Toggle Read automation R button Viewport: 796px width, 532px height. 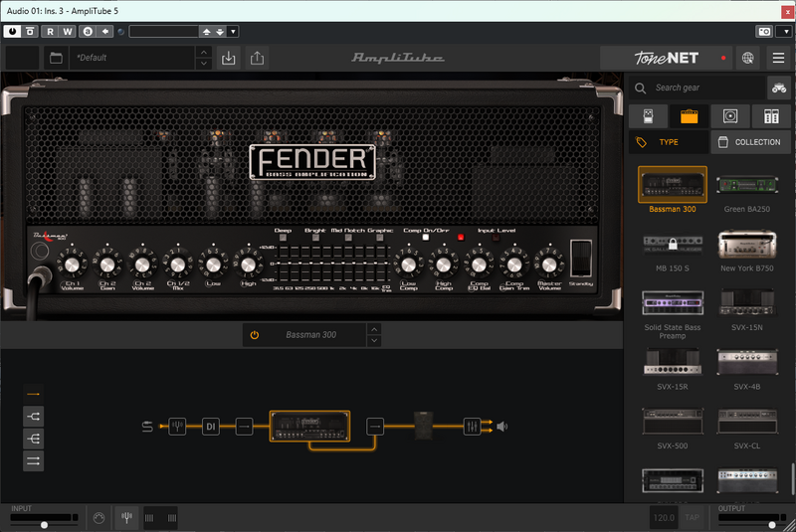click(50, 32)
